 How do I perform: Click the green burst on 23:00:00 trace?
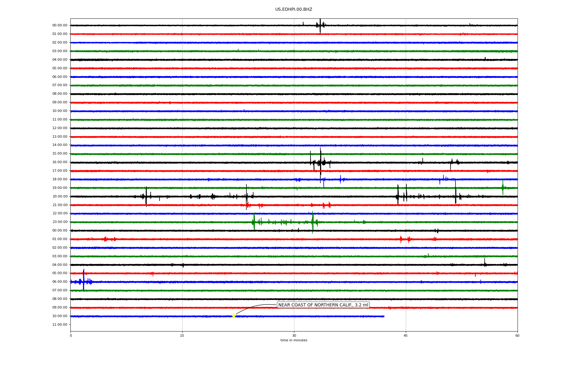pos(254,221)
